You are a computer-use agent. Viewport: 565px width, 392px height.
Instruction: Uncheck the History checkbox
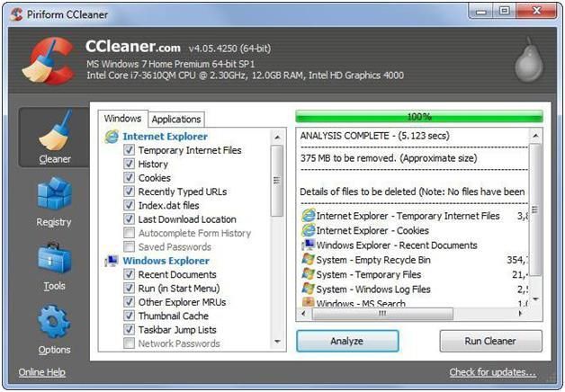[x=129, y=164]
